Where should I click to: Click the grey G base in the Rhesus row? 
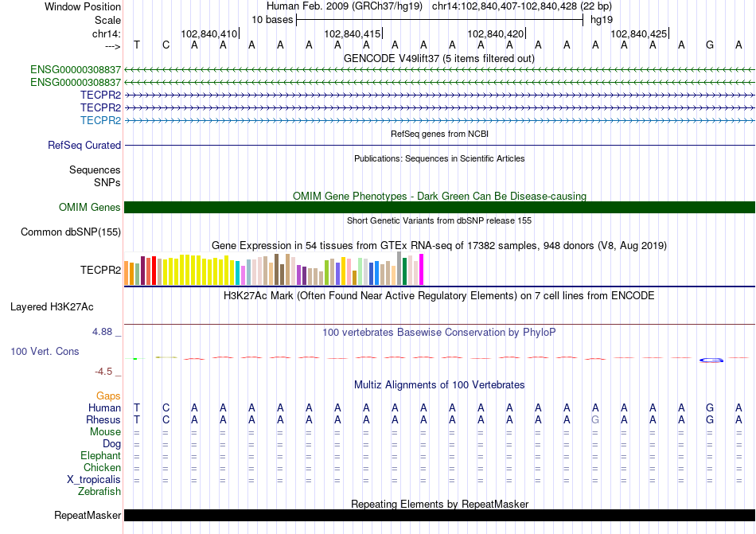tap(595, 419)
